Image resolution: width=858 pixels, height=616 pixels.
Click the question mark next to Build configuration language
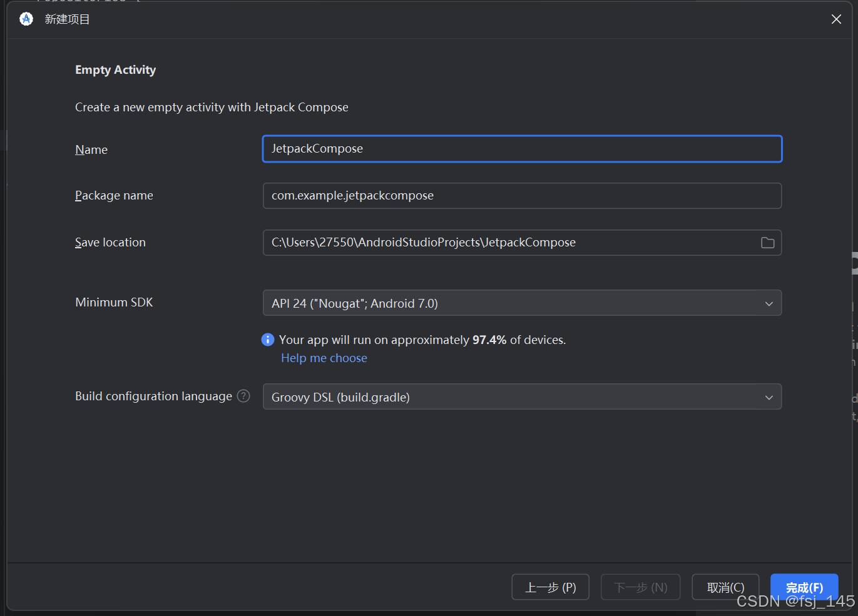pos(243,396)
